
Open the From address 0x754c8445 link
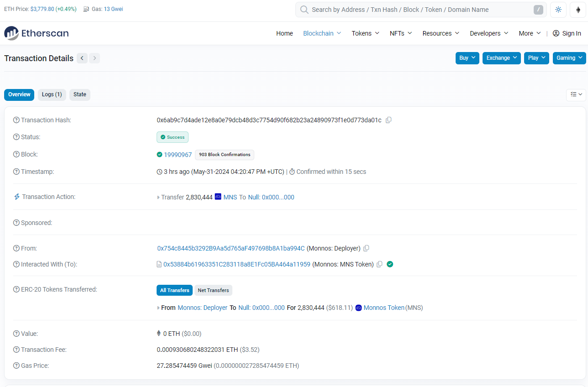click(231, 248)
